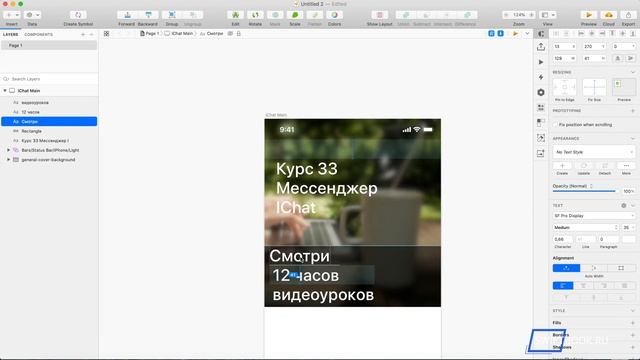Open the View options dropdown
Viewport: 640px width, 360px height.
548,15
